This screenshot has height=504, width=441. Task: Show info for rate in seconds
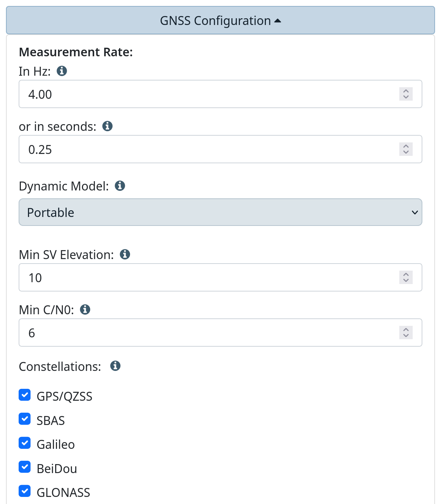[x=107, y=126]
